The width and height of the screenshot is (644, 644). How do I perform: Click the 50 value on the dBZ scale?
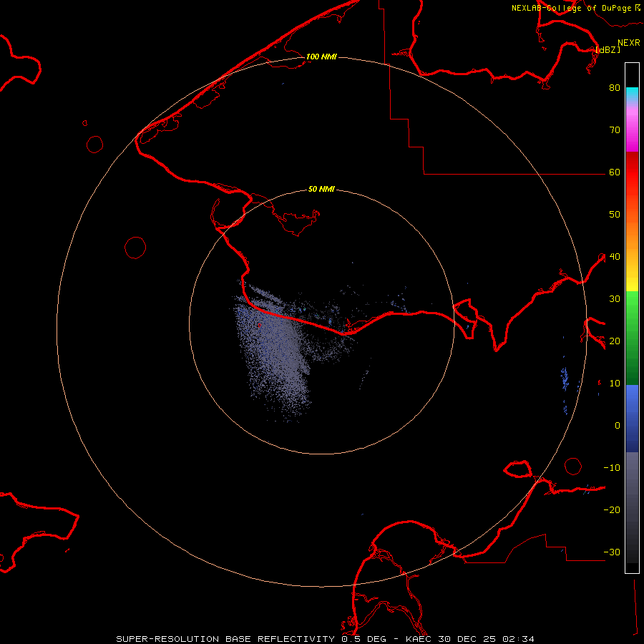[x=615, y=215]
